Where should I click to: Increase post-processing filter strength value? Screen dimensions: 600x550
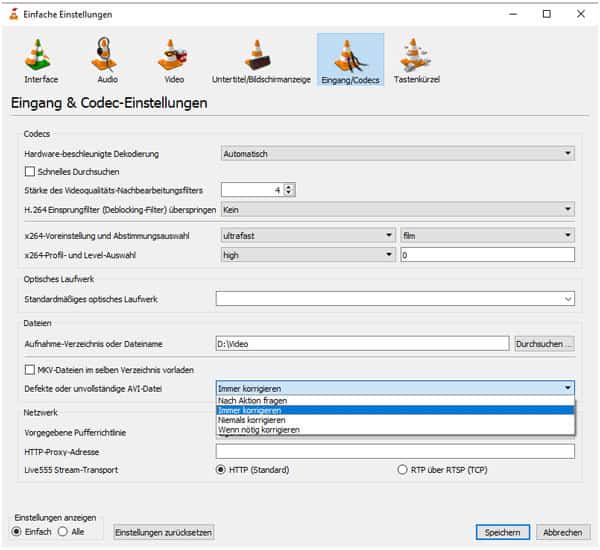(289, 187)
